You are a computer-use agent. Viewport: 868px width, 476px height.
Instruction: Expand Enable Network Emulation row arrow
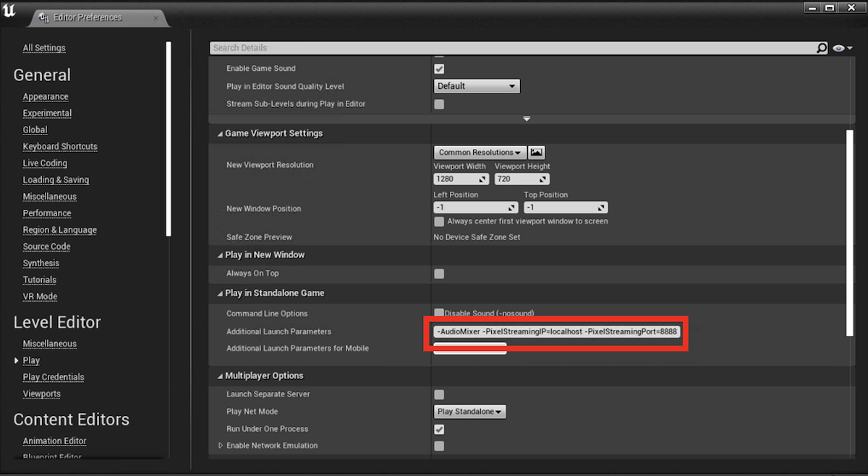(221, 446)
